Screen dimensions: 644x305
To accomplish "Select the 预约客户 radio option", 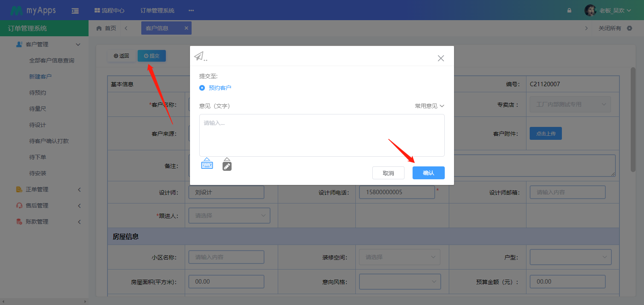I will coord(202,88).
